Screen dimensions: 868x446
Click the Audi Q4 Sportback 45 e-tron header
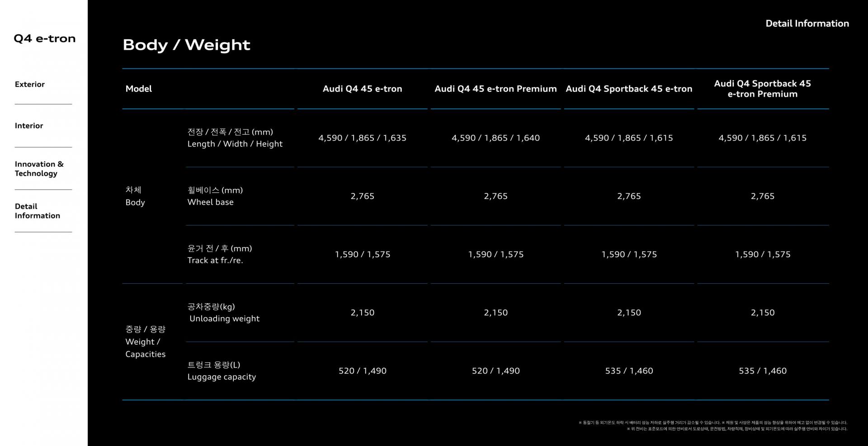[629, 89]
